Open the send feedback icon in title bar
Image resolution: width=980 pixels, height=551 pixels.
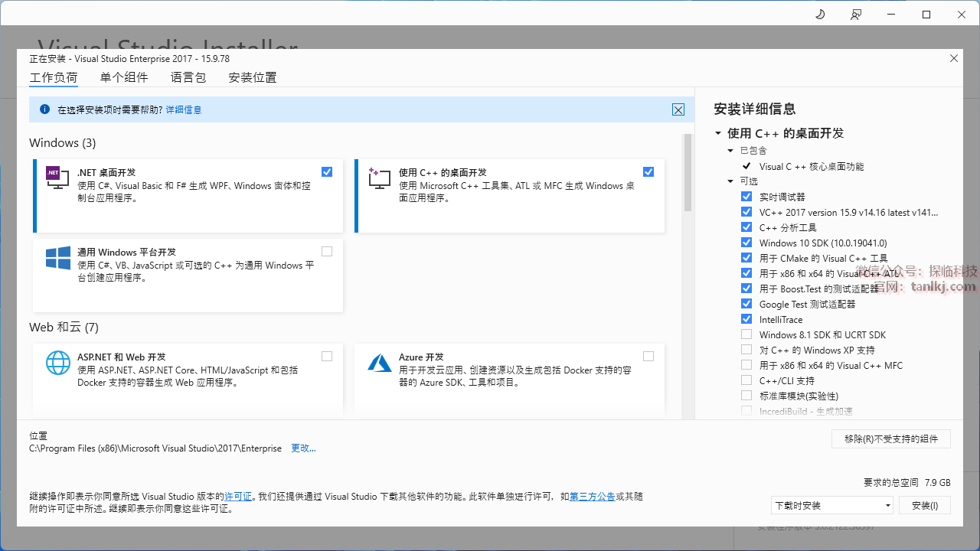point(856,15)
